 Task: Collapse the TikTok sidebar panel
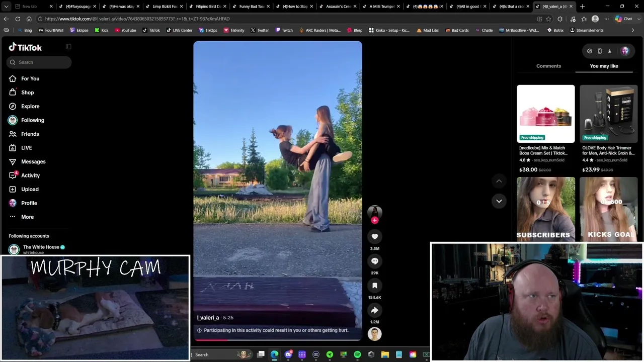click(x=68, y=47)
